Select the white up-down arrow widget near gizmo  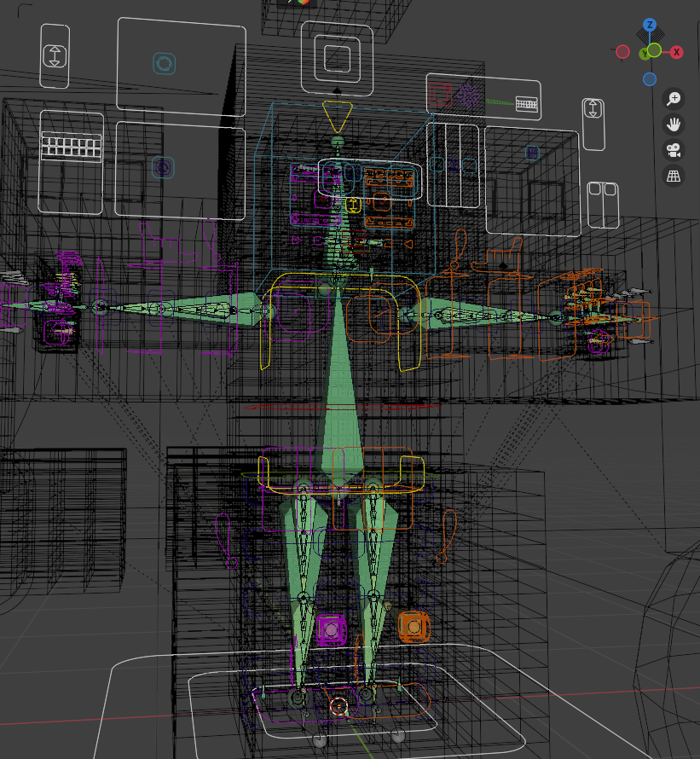click(x=593, y=108)
